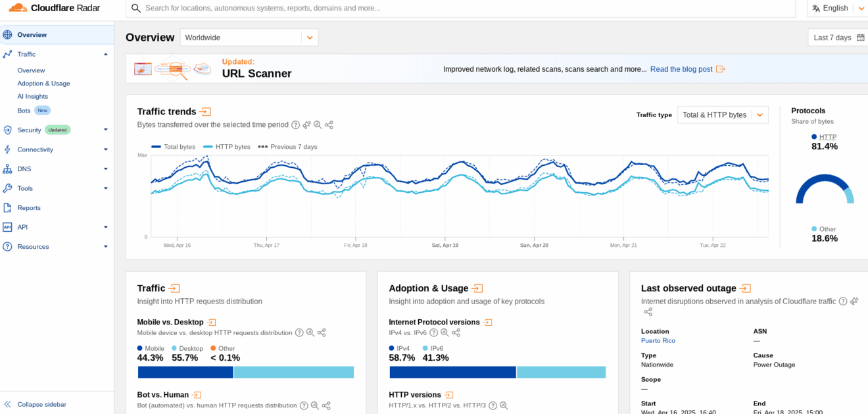Click the dark blue Mobile share bar
The height and width of the screenshot is (414, 868).
pos(185,373)
